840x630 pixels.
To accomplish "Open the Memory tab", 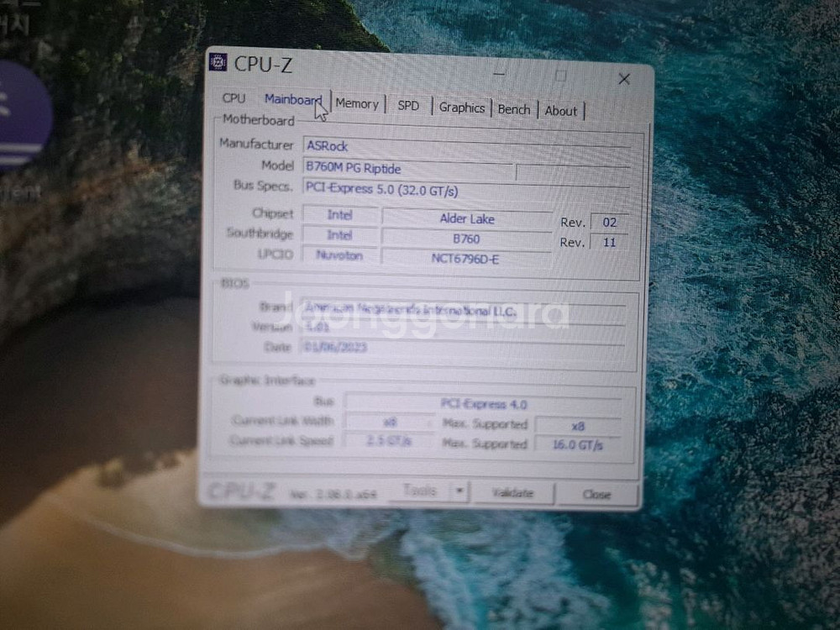I will point(357,103).
